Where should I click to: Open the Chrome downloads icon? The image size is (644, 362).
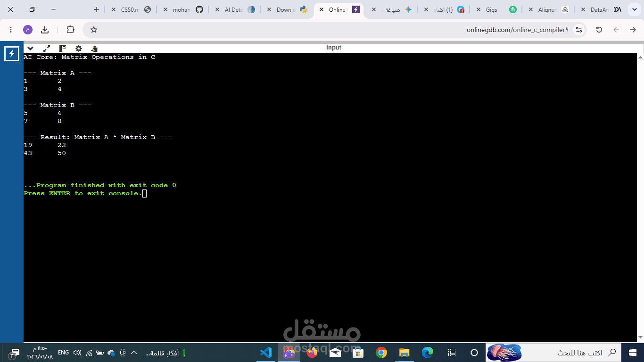45,30
